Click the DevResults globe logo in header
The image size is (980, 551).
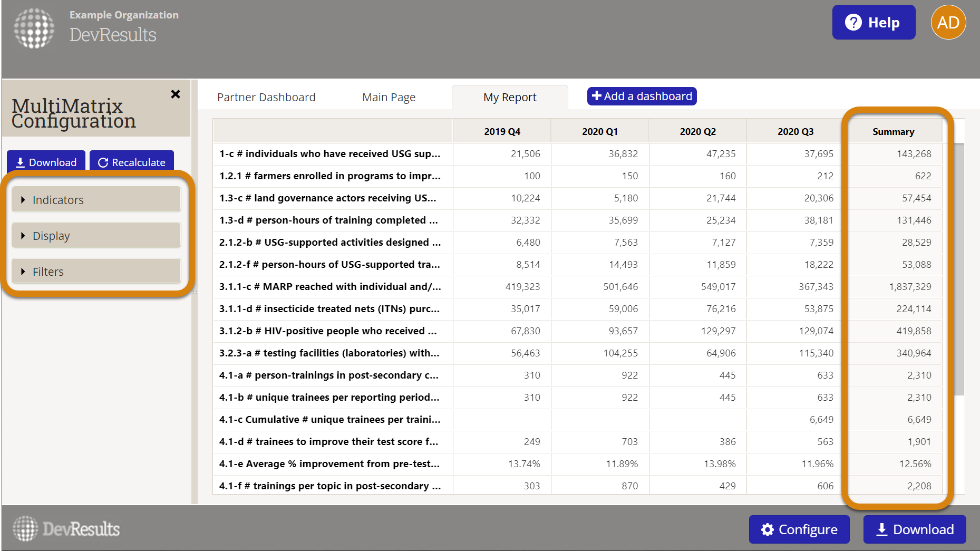(34, 28)
